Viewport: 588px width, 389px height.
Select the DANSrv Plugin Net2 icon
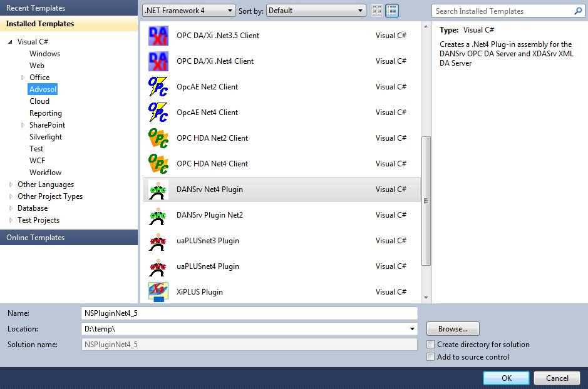[158, 215]
